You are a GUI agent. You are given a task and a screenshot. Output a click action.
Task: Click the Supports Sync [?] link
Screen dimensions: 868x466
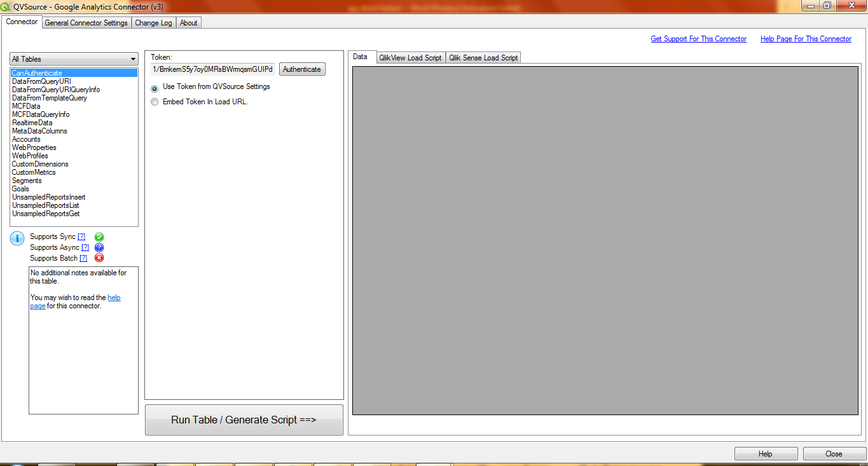pos(81,236)
